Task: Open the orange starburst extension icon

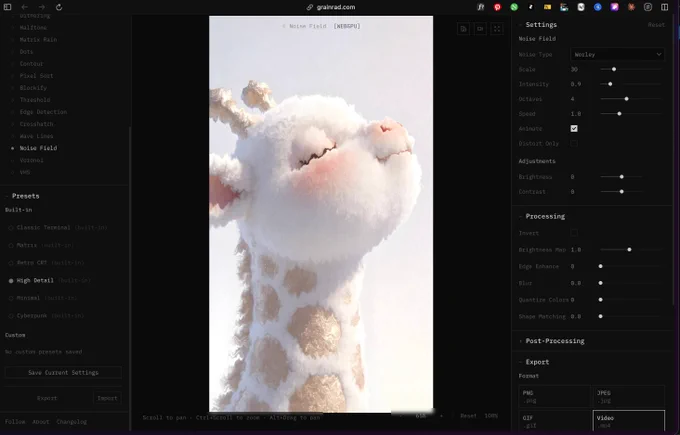Action: point(631,7)
